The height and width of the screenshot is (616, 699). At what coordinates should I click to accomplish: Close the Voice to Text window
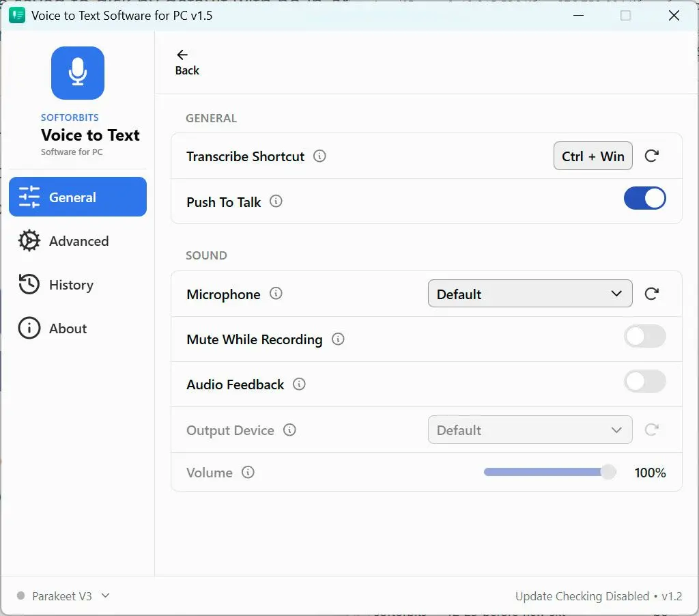(674, 16)
